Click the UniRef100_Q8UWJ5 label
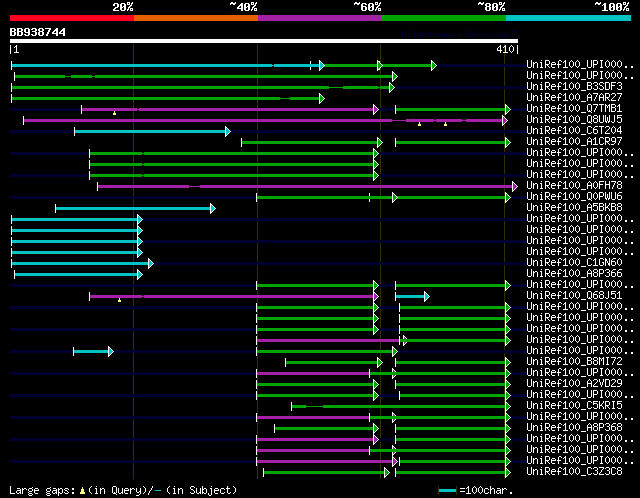 click(x=575, y=120)
